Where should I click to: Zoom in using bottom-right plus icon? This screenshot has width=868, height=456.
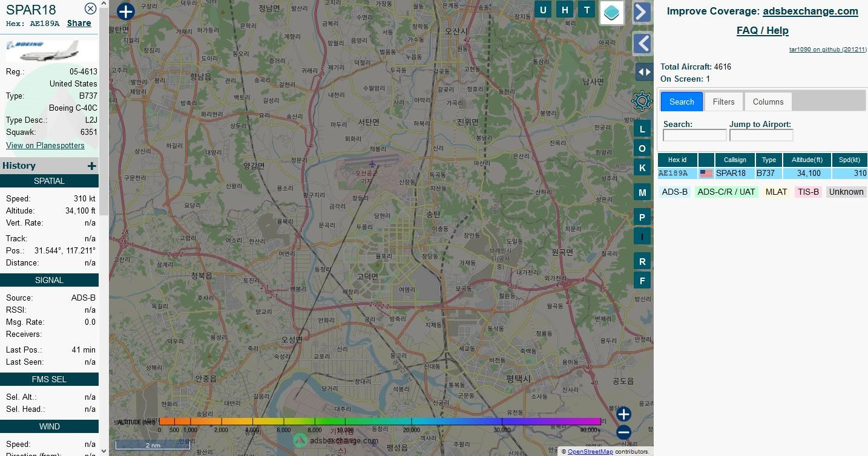[624, 414]
